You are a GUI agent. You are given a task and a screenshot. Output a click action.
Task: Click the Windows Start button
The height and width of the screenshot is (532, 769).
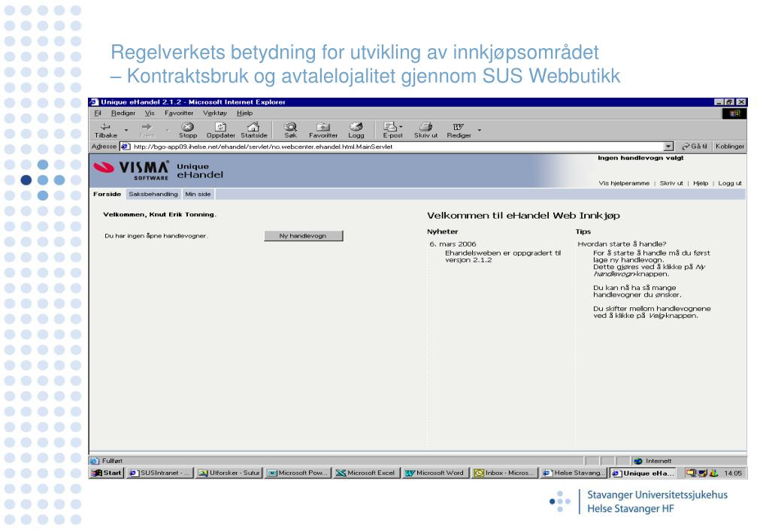[x=107, y=473]
